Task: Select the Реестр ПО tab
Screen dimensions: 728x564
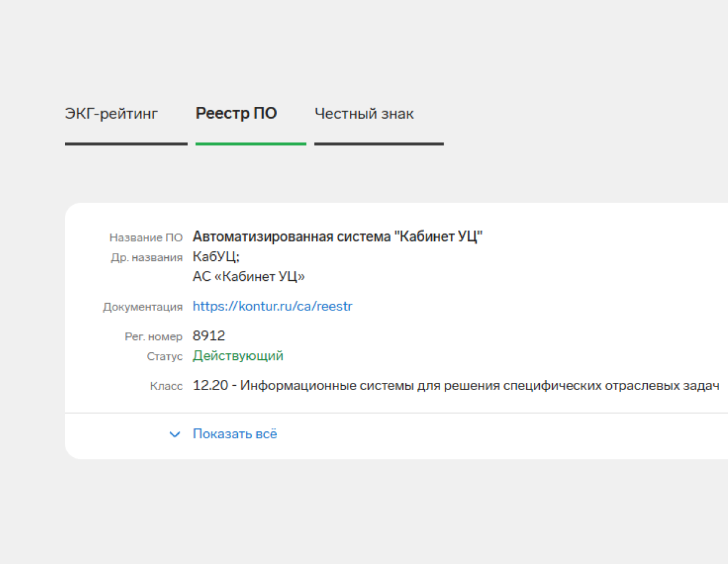Action: 236,113
